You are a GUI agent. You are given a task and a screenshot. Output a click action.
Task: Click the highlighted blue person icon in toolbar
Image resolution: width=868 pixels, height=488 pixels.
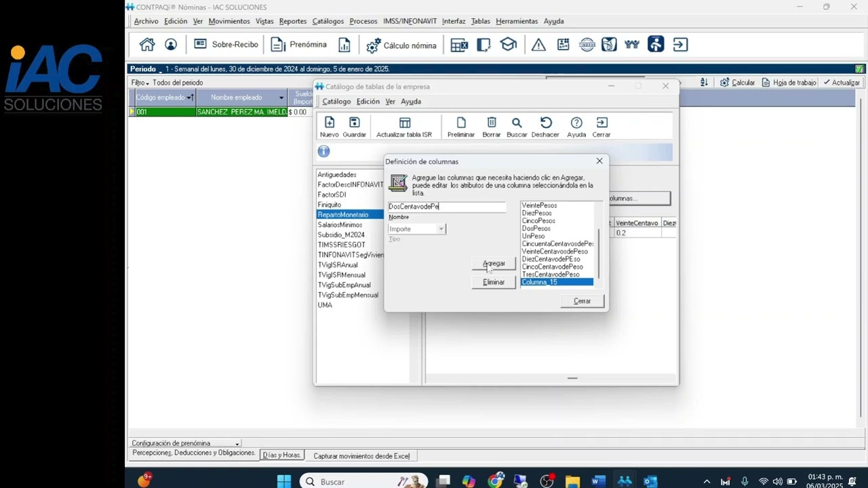[x=656, y=45]
